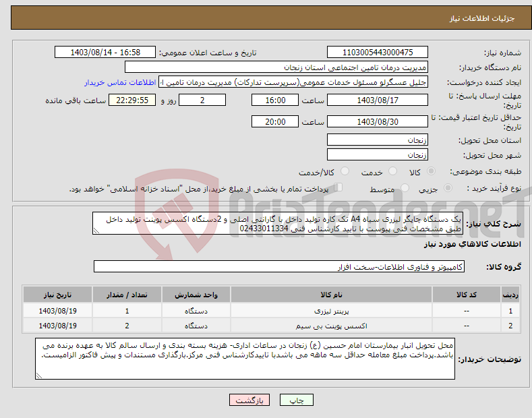Click unit دستگاه in printer row
532x418 pixels.
(196, 311)
